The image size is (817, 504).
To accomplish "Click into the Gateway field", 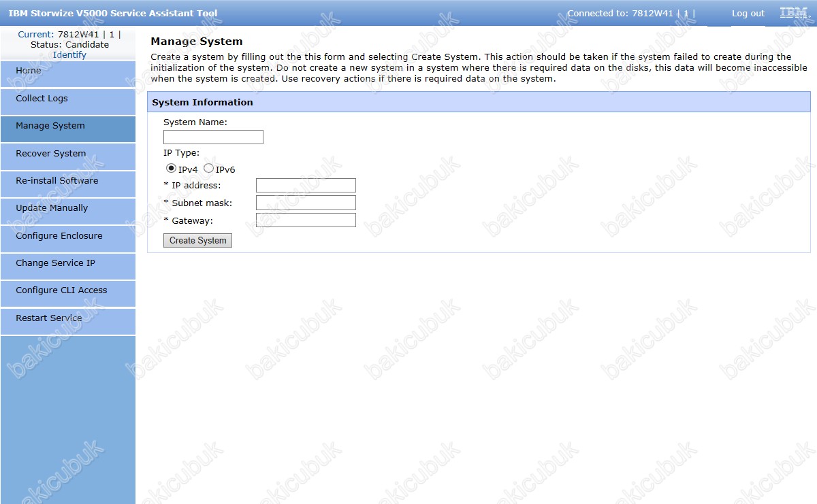I will click(306, 220).
